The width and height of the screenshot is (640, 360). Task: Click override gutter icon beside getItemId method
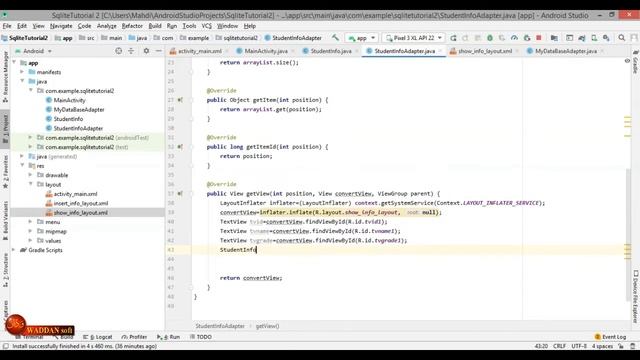180,147
